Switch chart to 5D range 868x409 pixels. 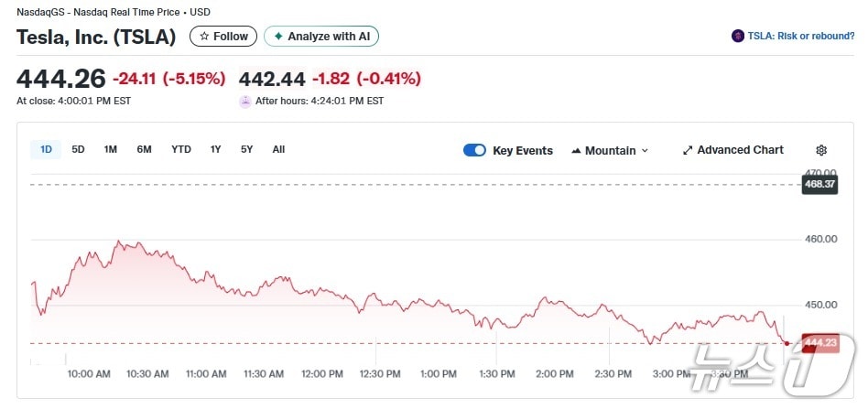click(79, 149)
